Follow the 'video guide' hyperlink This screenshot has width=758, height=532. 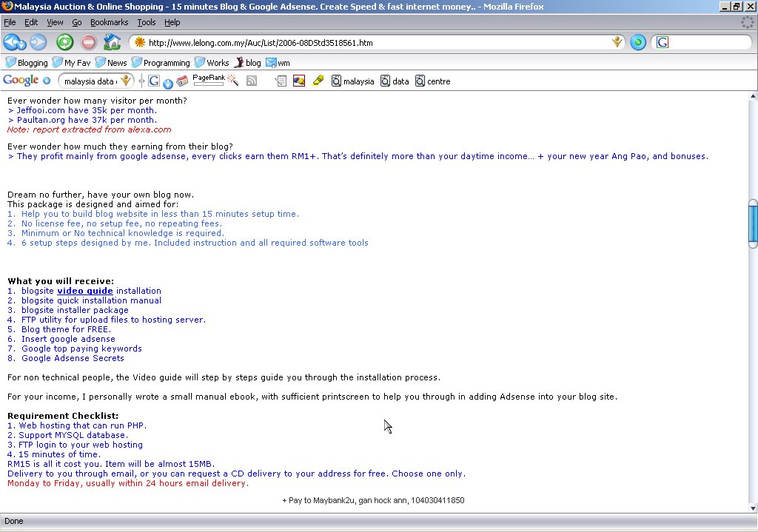tap(85, 291)
